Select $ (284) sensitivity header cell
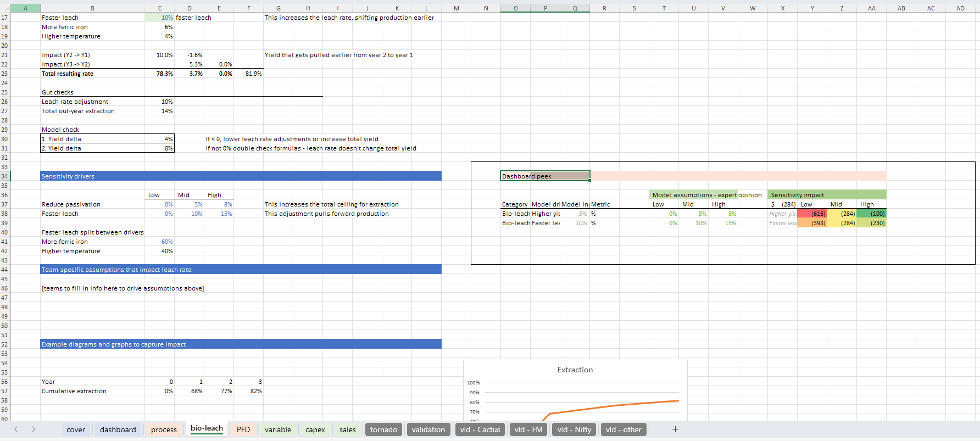 click(x=782, y=204)
